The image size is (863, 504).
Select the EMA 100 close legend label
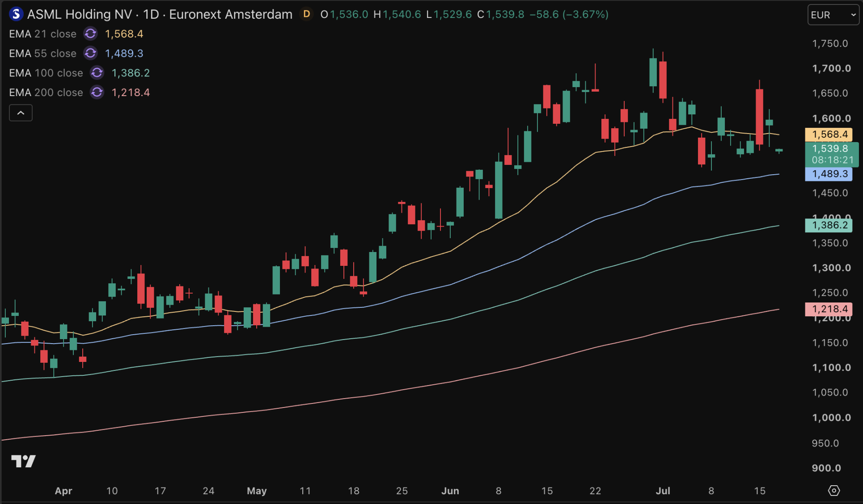click(x=46, y=73)
